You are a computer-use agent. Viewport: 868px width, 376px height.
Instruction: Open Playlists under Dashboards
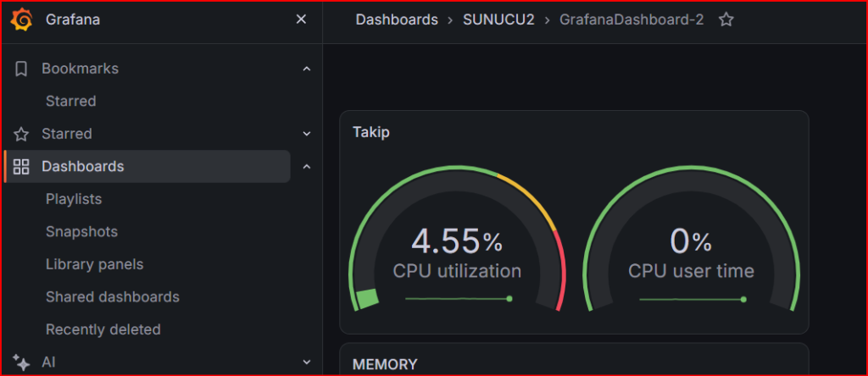(x=74, y=199)
